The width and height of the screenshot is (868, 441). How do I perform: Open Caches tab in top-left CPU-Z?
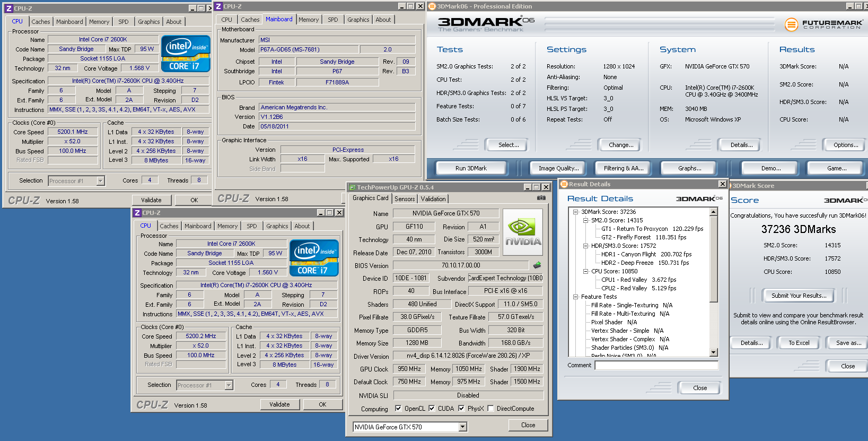tap(41, 22)
